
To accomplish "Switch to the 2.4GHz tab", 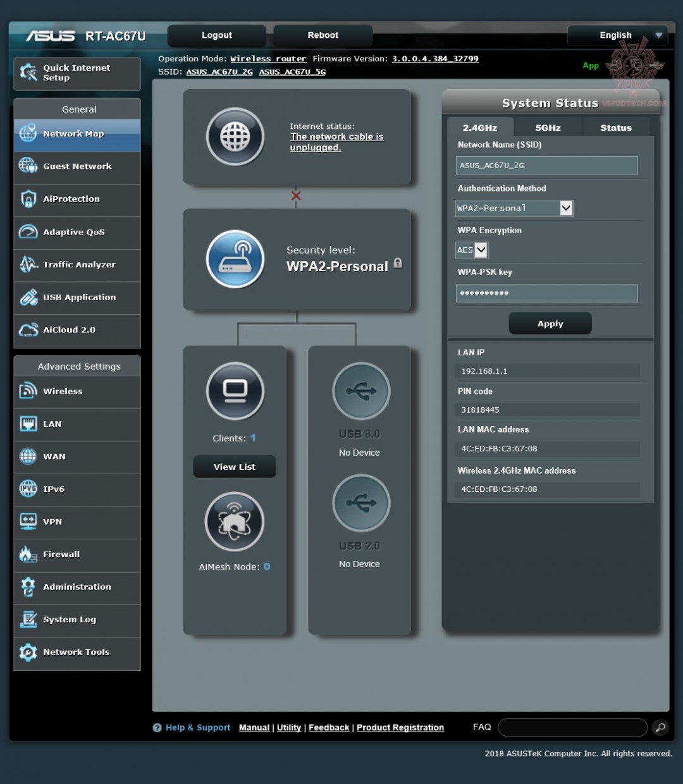I will point(480,128).
